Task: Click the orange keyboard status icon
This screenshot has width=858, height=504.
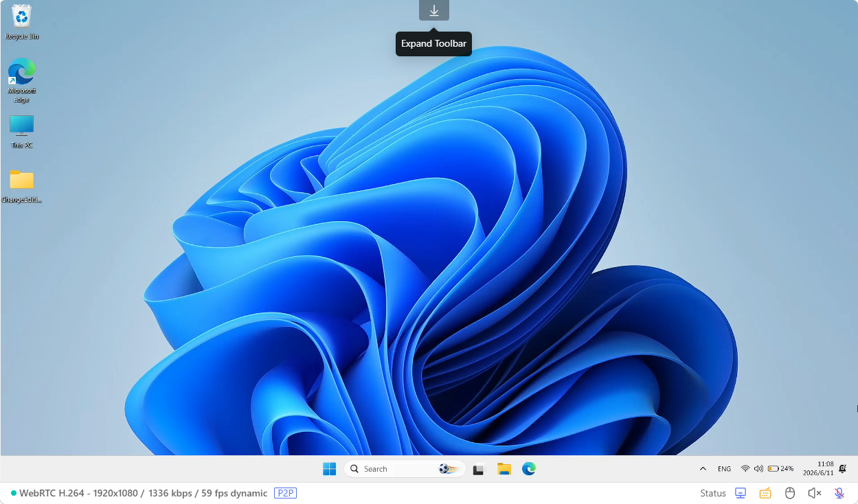Action: pyautogui.click(x=765, y=493)
